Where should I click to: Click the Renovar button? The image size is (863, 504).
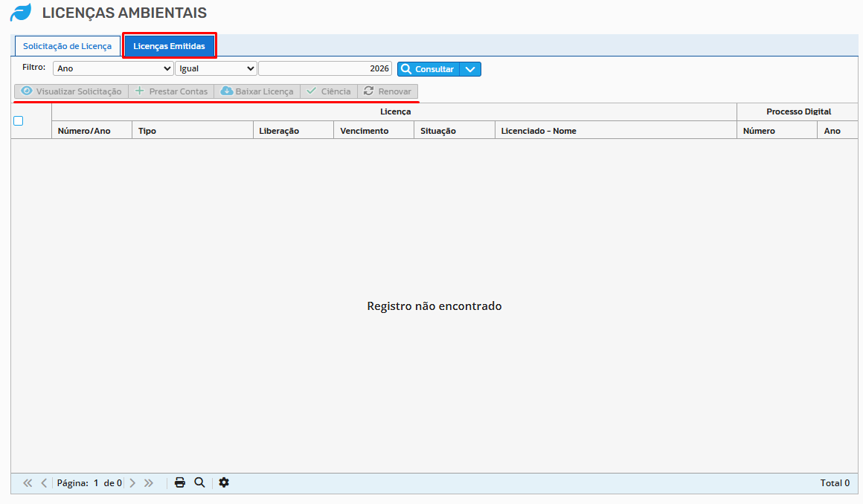(x=388, y=91)
